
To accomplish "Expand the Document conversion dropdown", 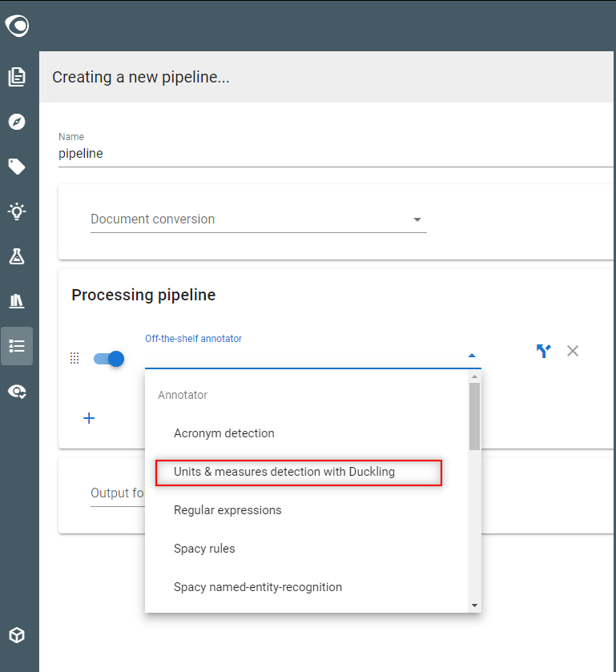I will pos(259,219).
